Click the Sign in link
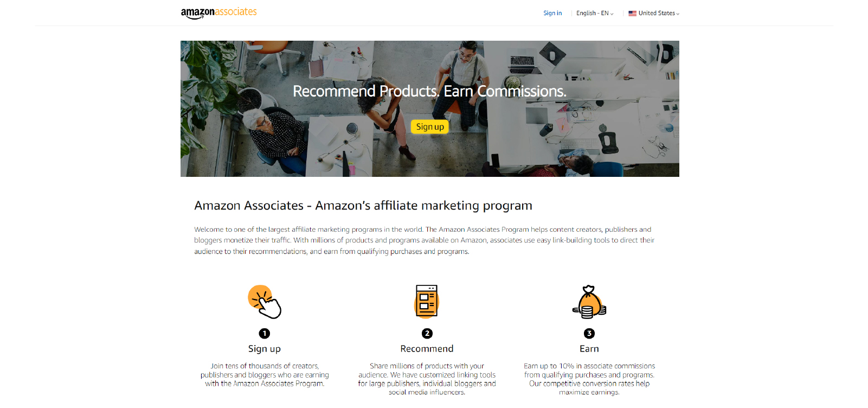 (552, 14)
